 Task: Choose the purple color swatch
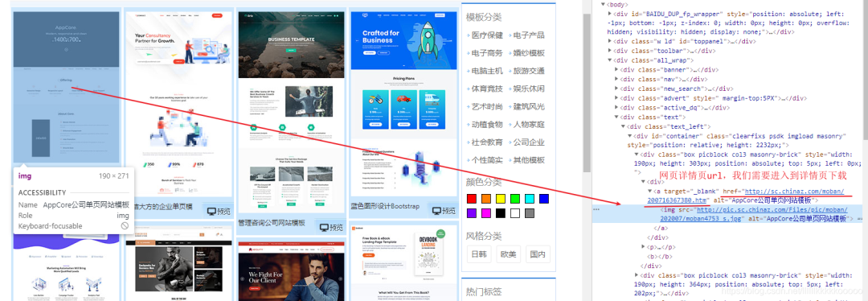pyautogui.click(x=472, y=212)
